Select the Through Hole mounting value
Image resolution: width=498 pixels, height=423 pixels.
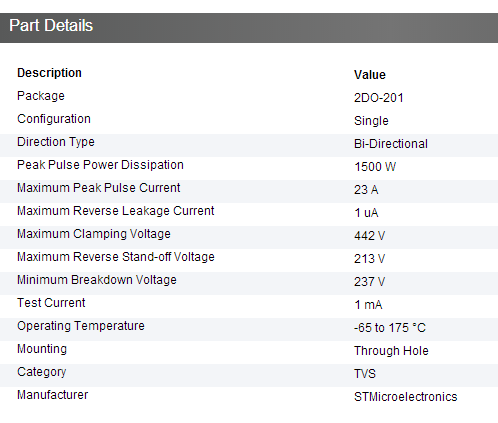(x=391, y=351)
